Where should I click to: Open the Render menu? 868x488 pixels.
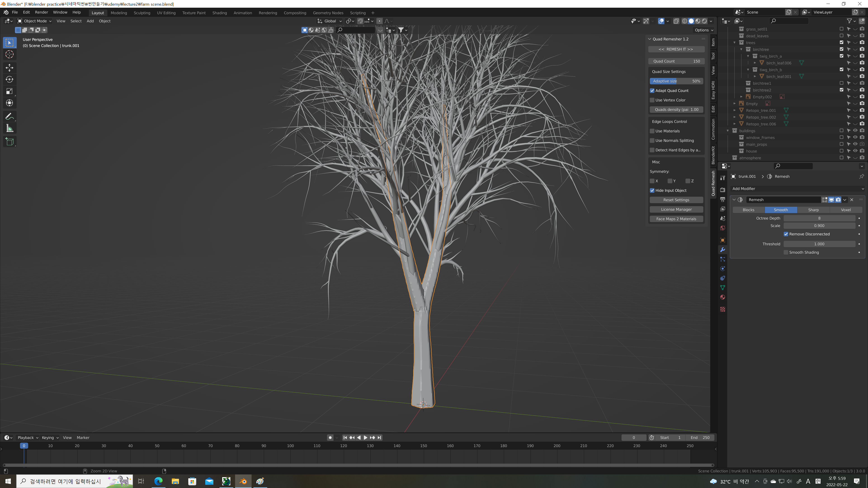(41, 12)
